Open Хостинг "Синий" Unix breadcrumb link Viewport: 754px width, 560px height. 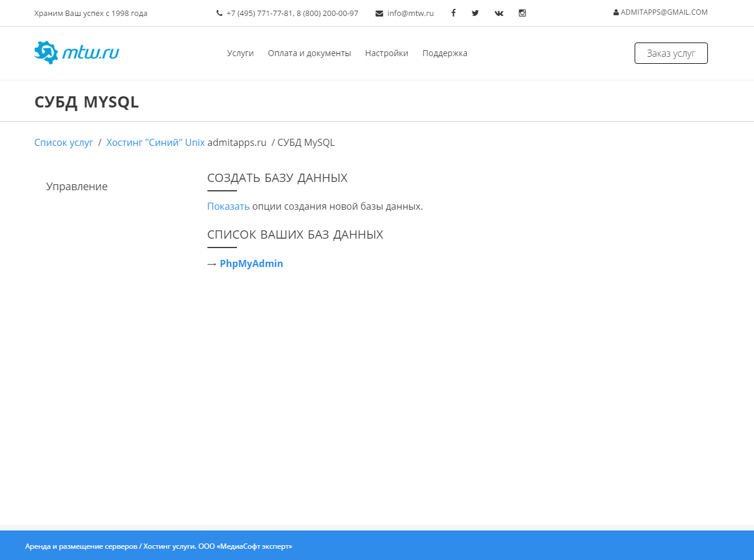point(155,142)
